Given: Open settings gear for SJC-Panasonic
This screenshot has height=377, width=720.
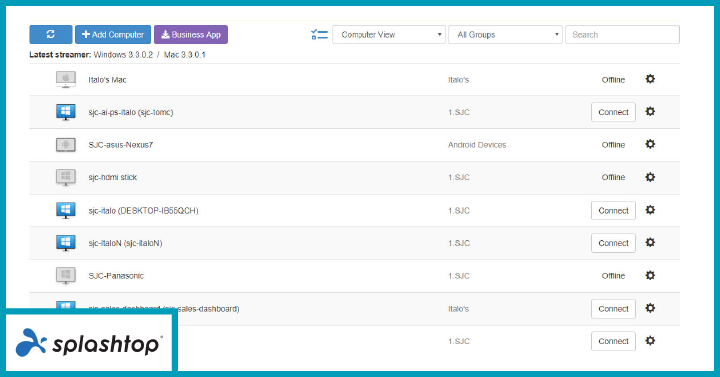Looking at the screenshot, I should point(650,276).
